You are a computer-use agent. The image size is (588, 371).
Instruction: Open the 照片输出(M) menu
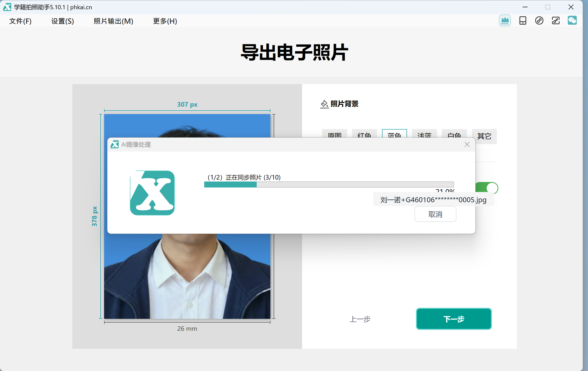[x=113, y=21]
